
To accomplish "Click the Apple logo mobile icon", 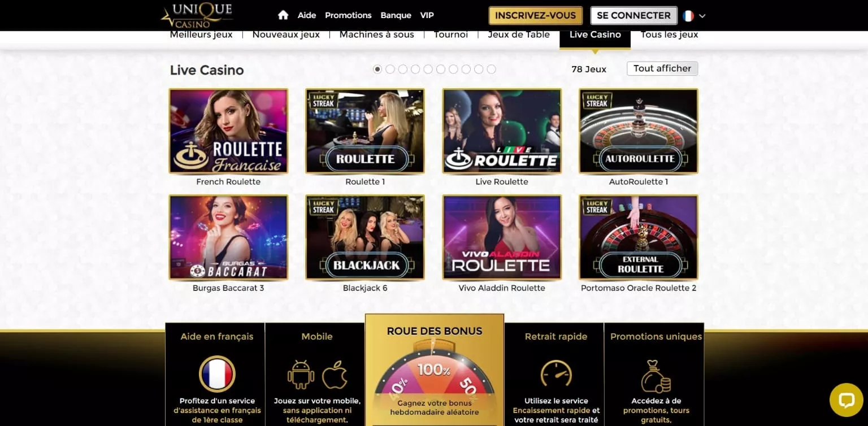I will (335, 375).
